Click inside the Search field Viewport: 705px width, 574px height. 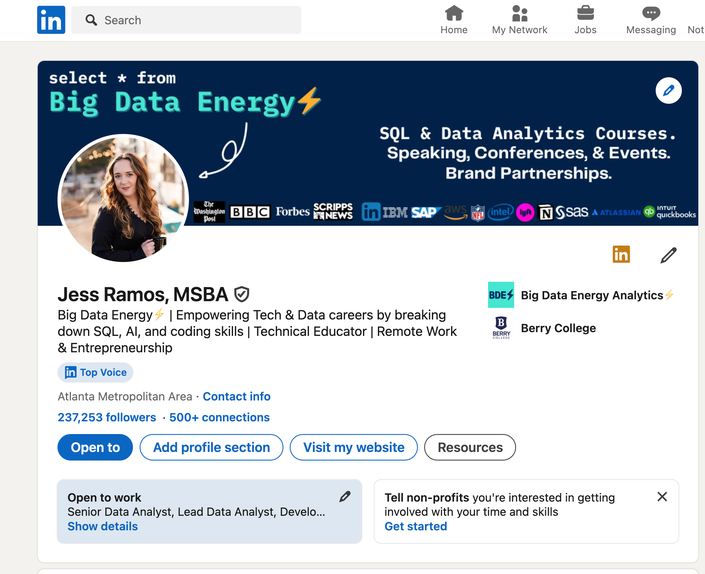(x=186, y=20)
